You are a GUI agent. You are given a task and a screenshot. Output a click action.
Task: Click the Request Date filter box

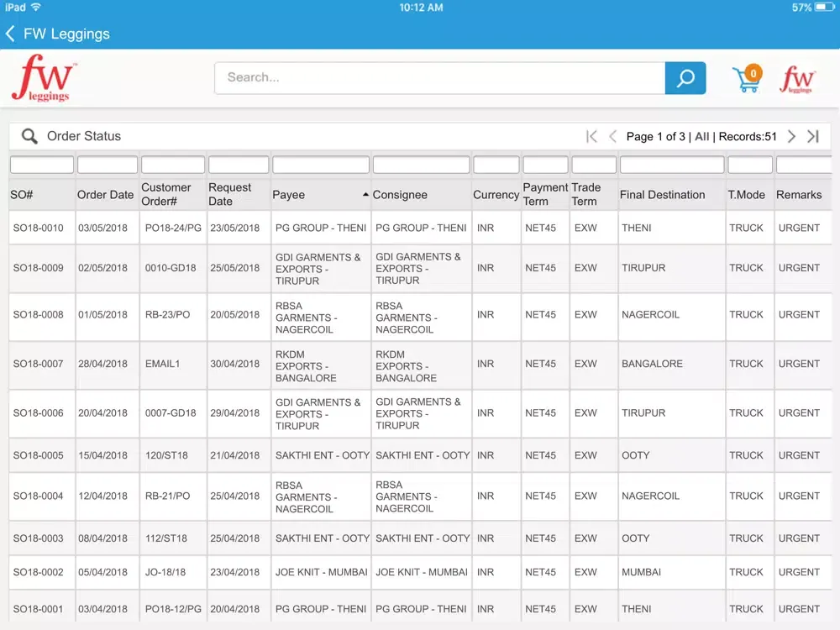click(239, 165)
